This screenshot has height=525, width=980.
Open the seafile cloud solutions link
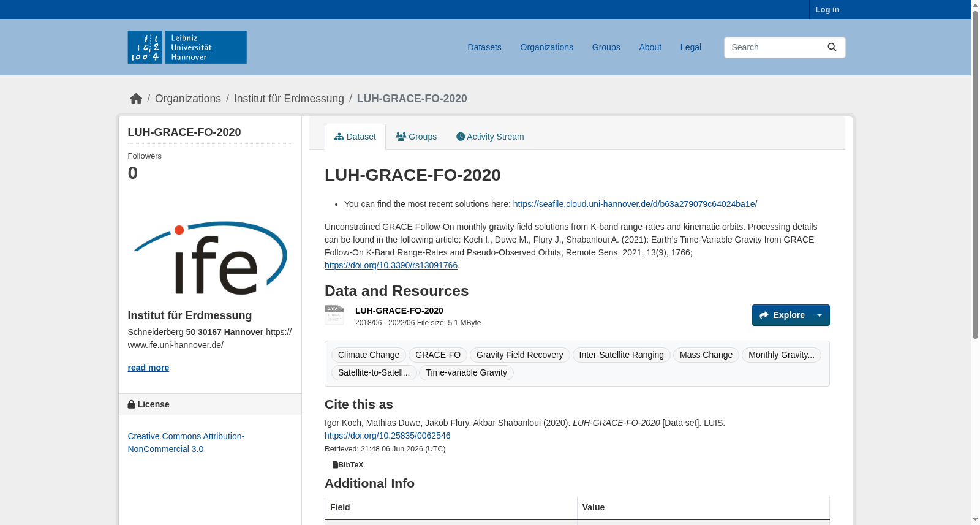click(x=635, y=204)
